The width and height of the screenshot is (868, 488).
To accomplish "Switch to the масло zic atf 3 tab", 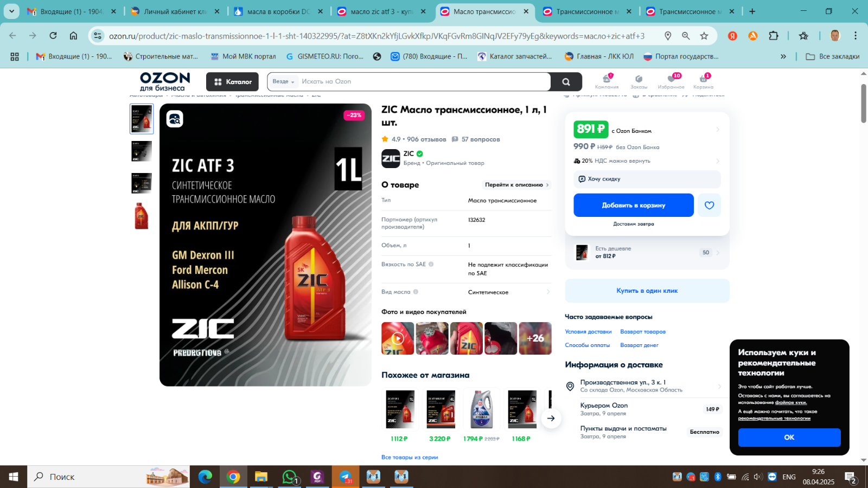I will pos(381,11).
